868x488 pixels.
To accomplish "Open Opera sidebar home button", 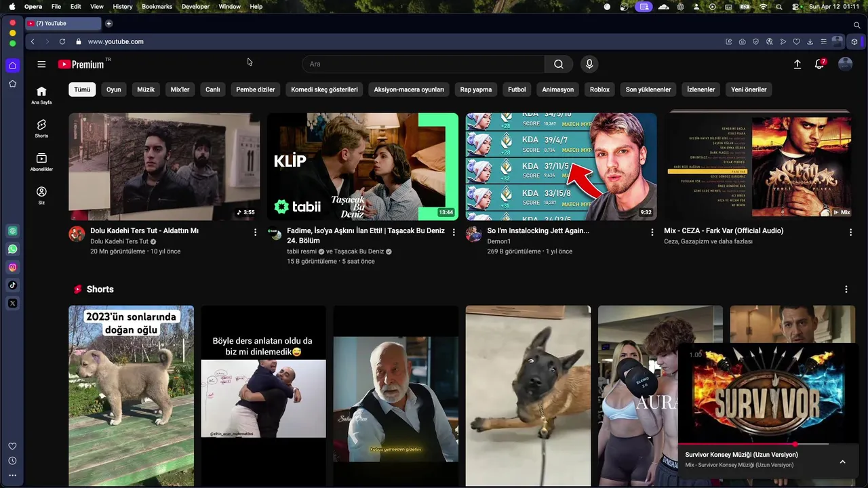I will [12, 66].
